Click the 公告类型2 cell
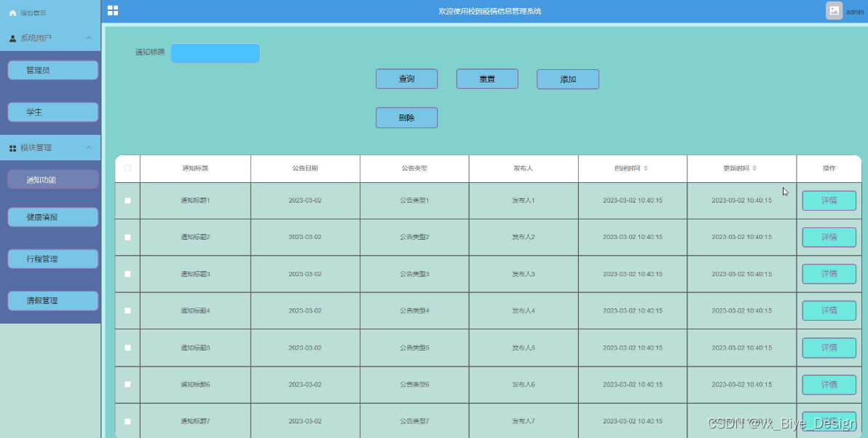The width and height of the screenshot is (868, 438). (x=414, y=237)
